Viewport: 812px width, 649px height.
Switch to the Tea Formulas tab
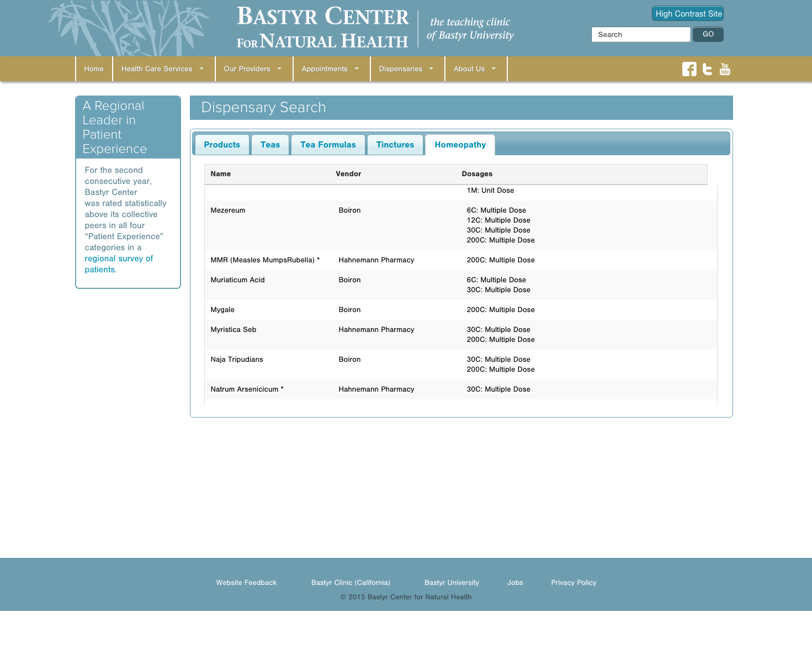(328, 145)
